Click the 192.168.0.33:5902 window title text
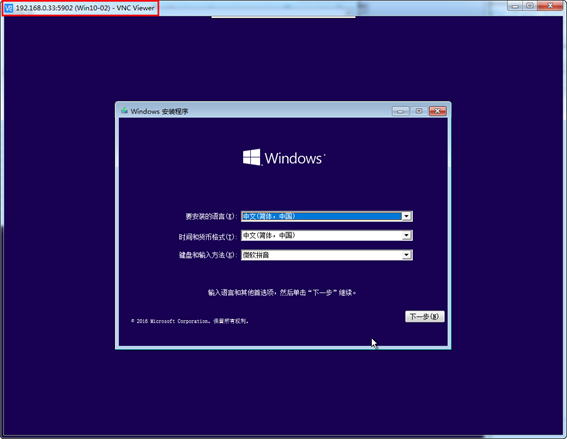The height and width of the screenshot is (439, 567). pos(85,8)
